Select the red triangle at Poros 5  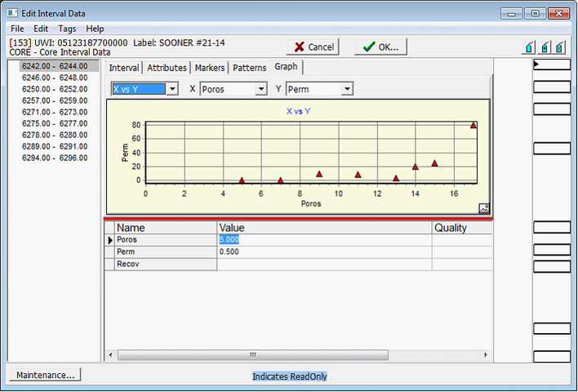pos(242,180)
